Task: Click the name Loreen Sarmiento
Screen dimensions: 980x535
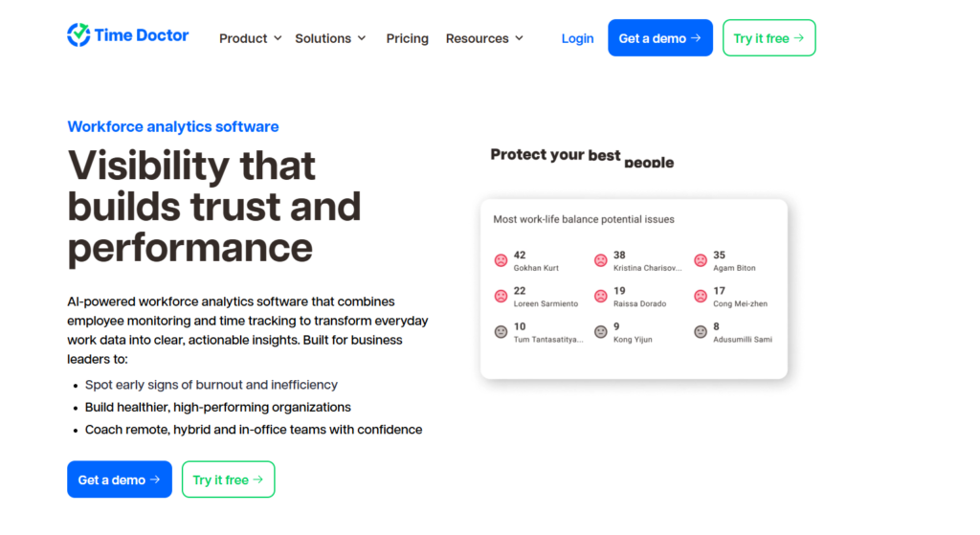Action: [x=546, y=303]
